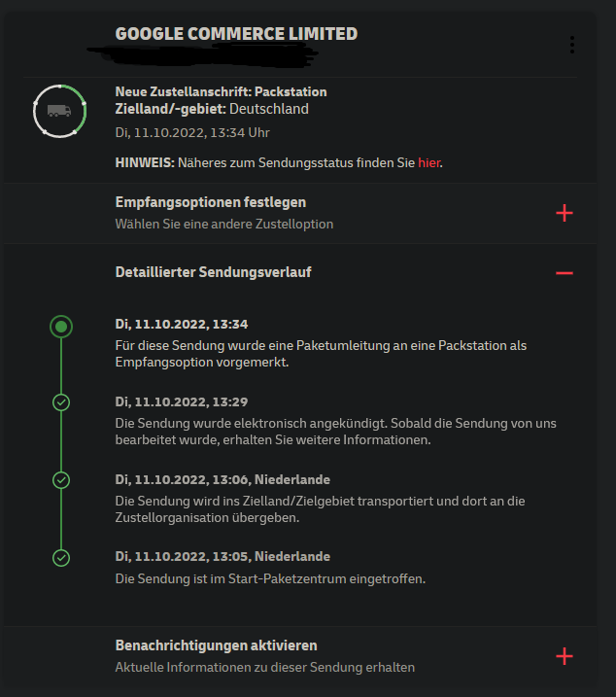
Task: Click 'Aktuelle Informationen zu dieser Sendung erhalten' text
Action: click(x=264, y=667)
